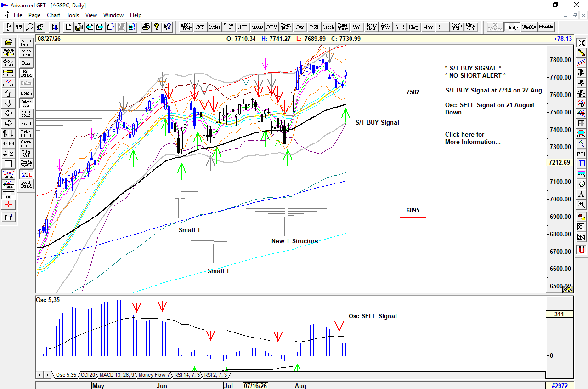The height and width of the screenshot is (389, 588).
Task: Click the Auto Trend button
Action: click(26, 53)
